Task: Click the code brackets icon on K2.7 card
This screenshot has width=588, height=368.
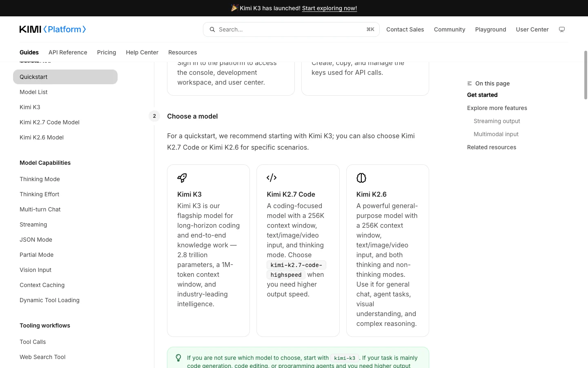Action: 272,178
